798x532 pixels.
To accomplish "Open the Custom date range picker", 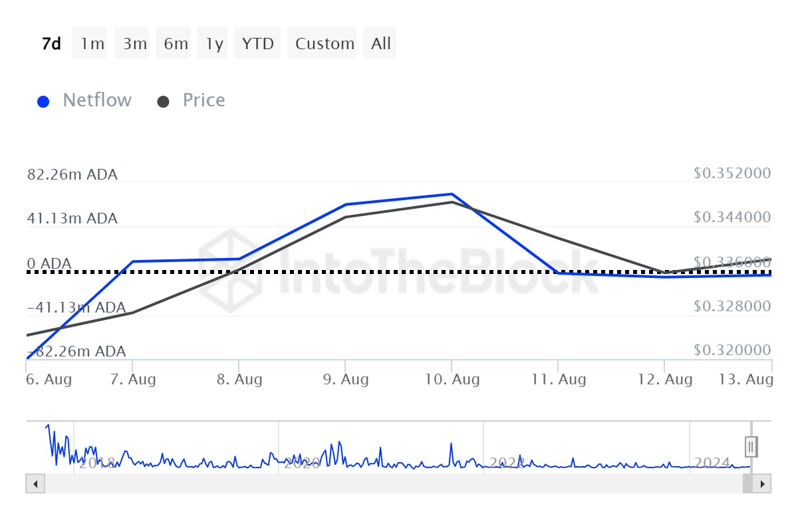I will coord(325,44).
